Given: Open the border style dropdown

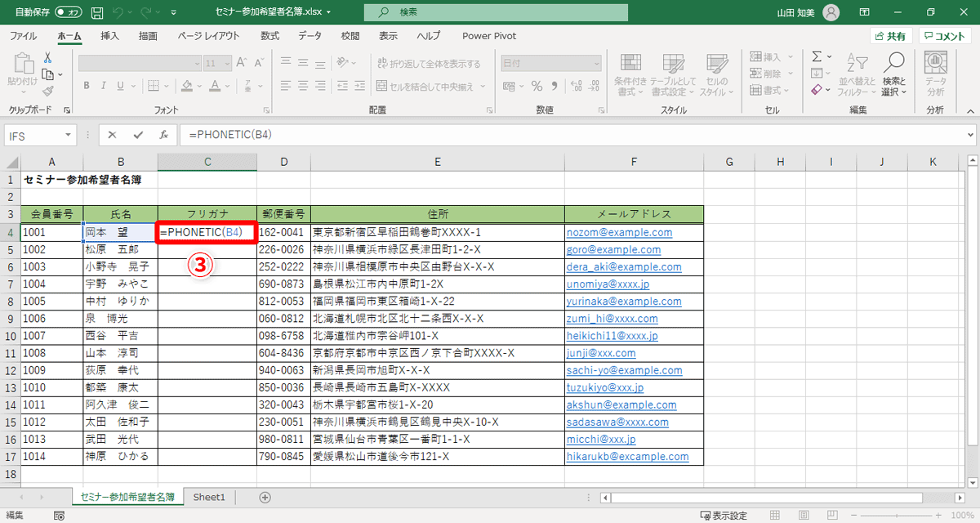Looking at the screenshot, I should (x=166, y=87).
